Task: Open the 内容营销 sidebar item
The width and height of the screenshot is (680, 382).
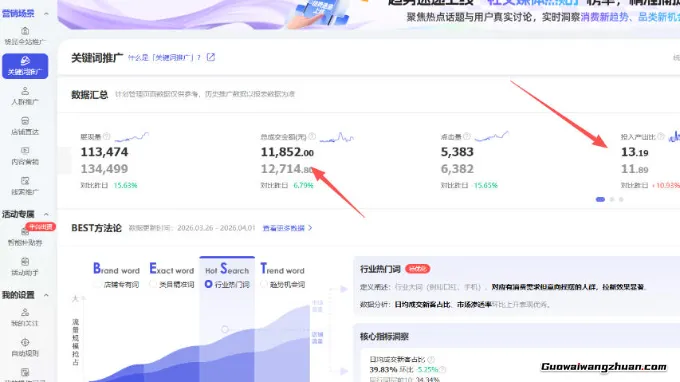Action: pyautogui.click(x=25, y=156)
